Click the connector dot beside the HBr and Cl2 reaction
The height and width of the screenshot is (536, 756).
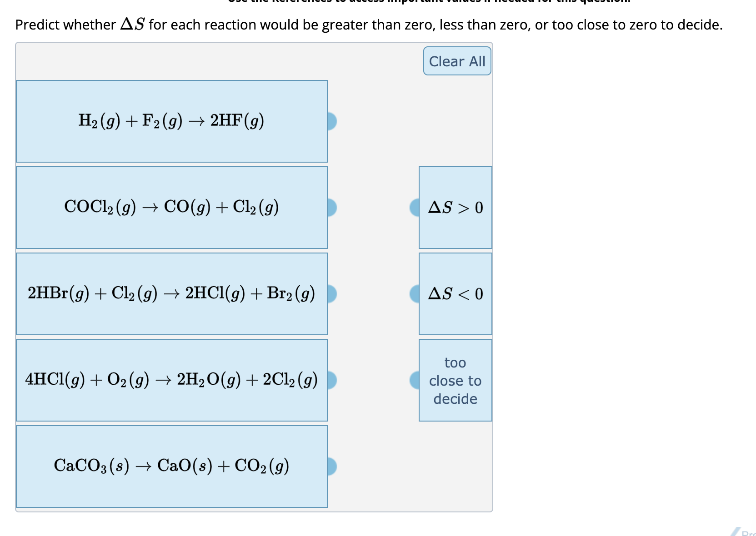coord(332,294)
